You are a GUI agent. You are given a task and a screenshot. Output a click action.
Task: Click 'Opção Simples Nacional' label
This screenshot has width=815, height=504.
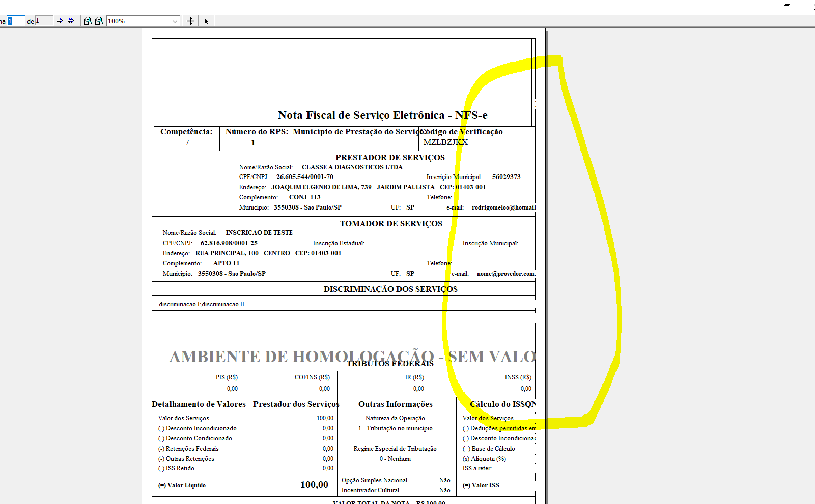click(x=374, y=480)
